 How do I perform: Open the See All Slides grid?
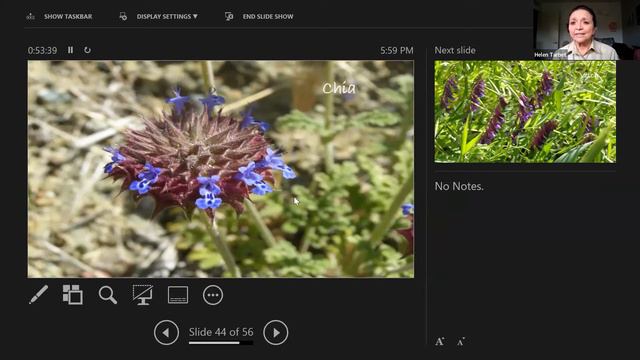[73, 294]
